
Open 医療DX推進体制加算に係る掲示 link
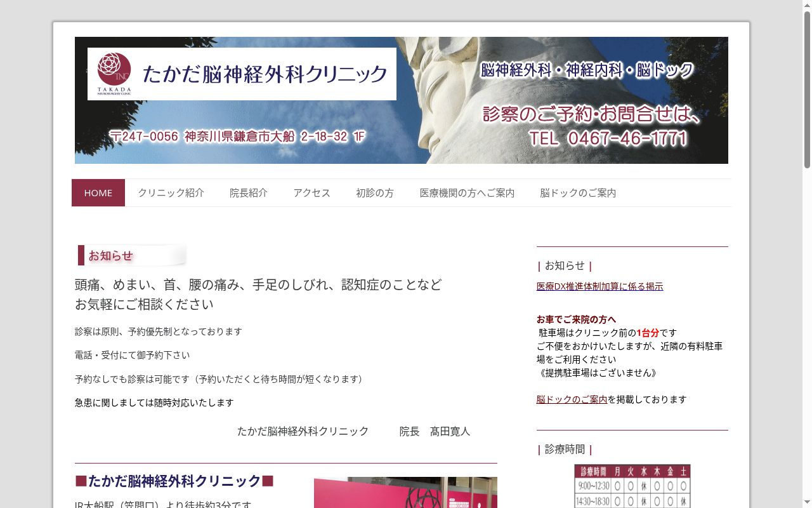tap(600, 286)
